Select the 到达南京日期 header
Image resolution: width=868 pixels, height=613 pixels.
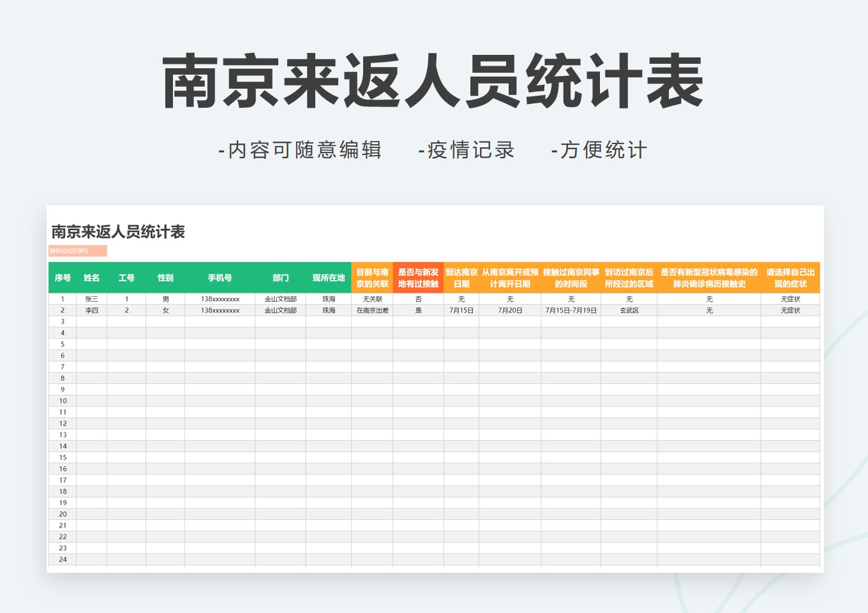(x=461, y=277)
